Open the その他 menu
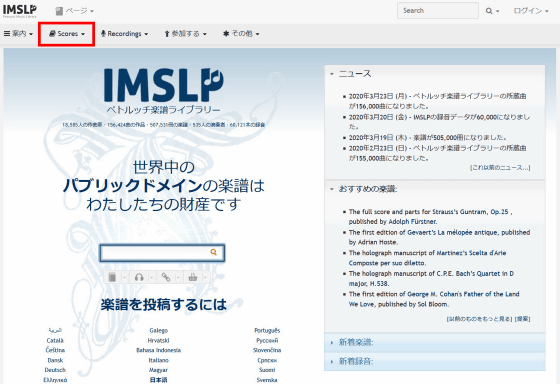Viewport: 560px width, 384px height. pyautogui.click(x=241, y=34)
